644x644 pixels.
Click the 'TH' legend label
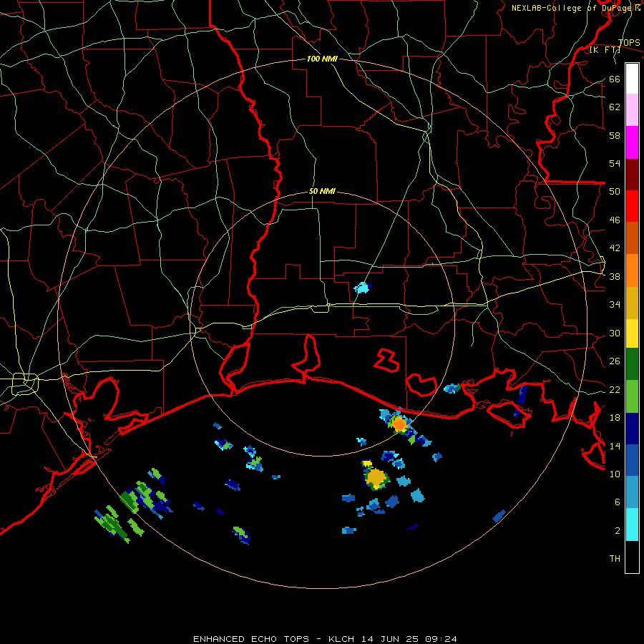(x=615, y=559)
